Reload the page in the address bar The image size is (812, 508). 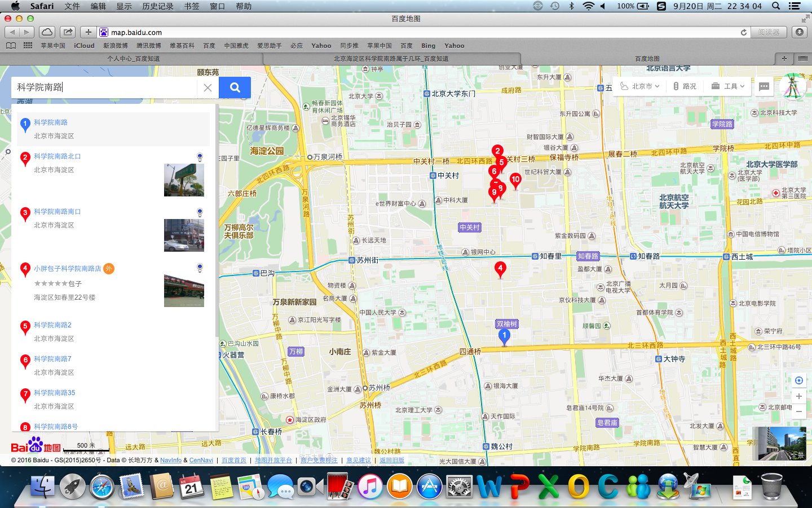tap(743, 32)
